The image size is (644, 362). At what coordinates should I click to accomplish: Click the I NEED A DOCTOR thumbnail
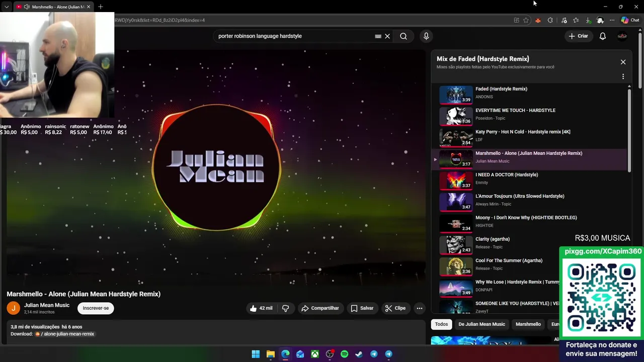click(456, 180)
